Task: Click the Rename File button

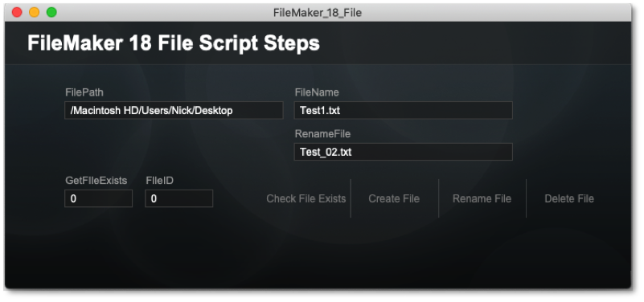Action: coord(482,198)
